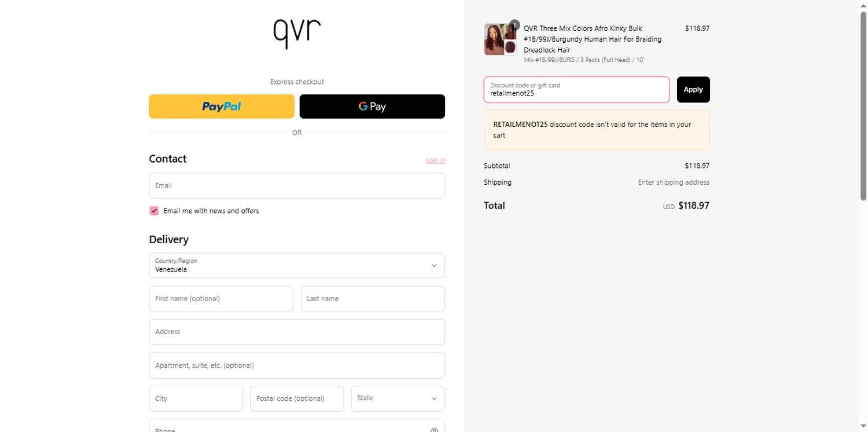Viewport: 868px width, 432px height.
Task: Click the RETAILMENOT25 invalid code message
Action: [x=597, y=130]
